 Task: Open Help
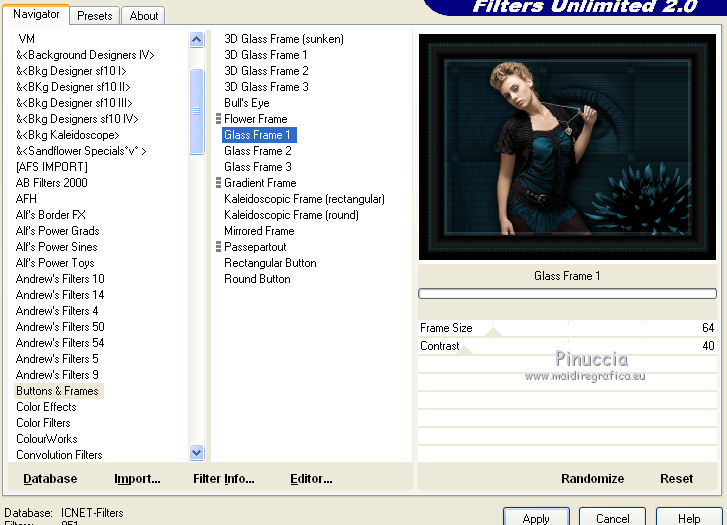tap(689, 518)
